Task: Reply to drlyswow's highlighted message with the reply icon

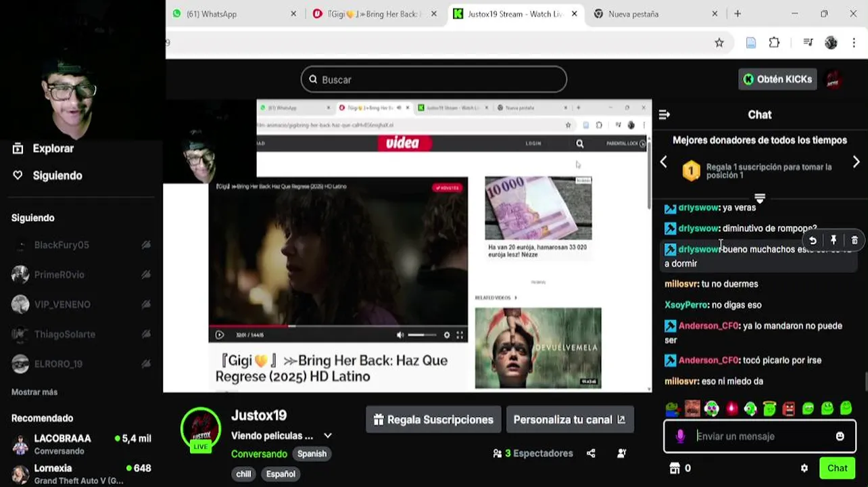Action: pyautogui.click(x=813, y=240)
